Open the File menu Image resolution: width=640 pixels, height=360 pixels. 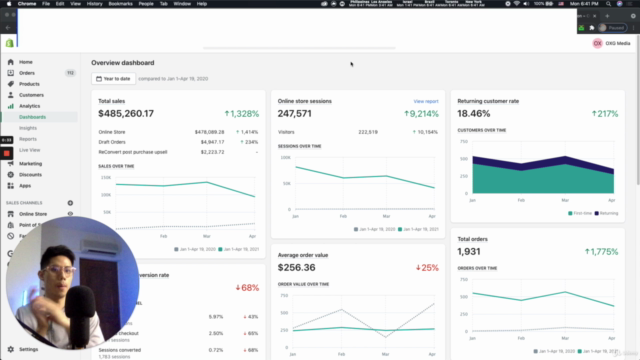pyautogui.click(x=46, y=4)
